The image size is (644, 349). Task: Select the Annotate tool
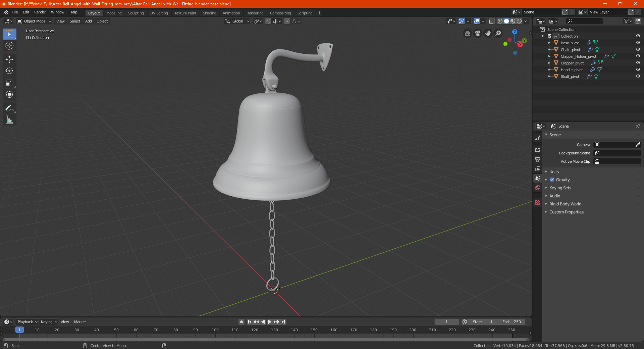coord(9,108)
